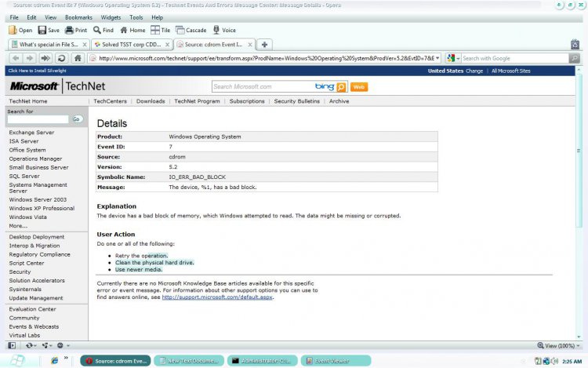The height and width of the screenshot is (368, 588).
Task: Switch to Event Viewer taskbar button
Action: pyautogui.click(x=336, y=361)
